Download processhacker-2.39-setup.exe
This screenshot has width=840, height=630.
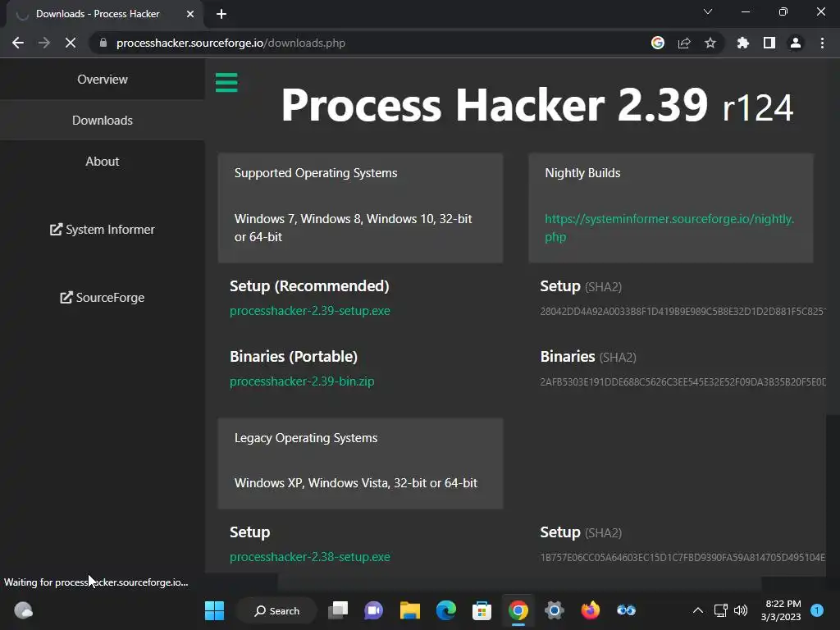pos(309,311)
